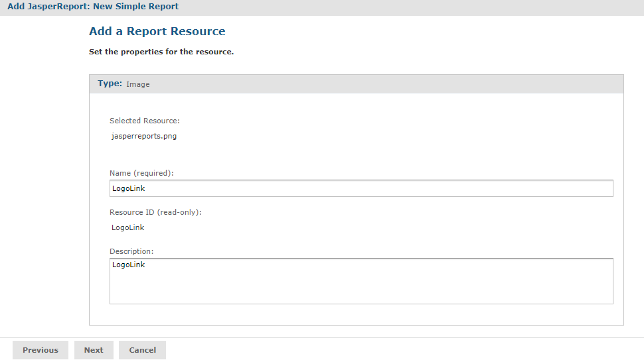Click the Previous button
Viewport: 644px width, 362px height.
(40, 350)
